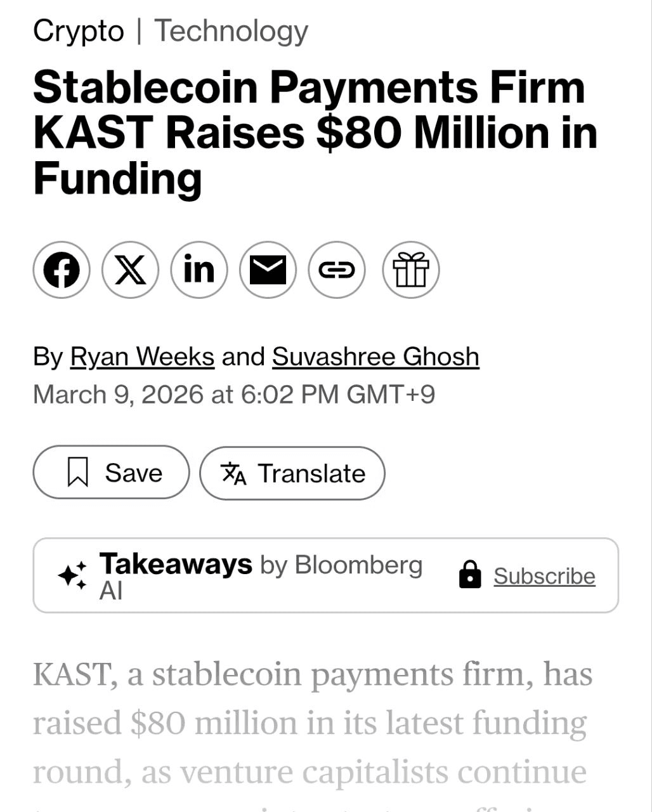Expand Takeaways by Bloomberg AI
Image resolution: width=652 pixels, height=812 pixels.
[x=260, y=576]
